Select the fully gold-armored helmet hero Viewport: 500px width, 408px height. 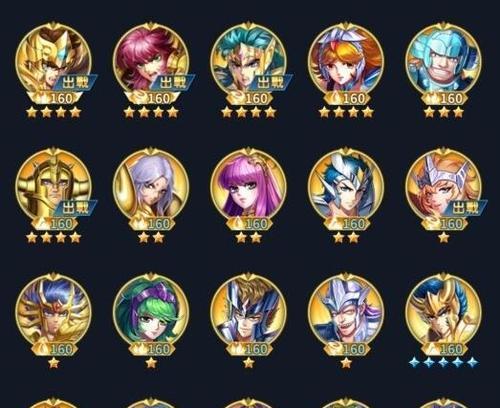tap(53, 186)
